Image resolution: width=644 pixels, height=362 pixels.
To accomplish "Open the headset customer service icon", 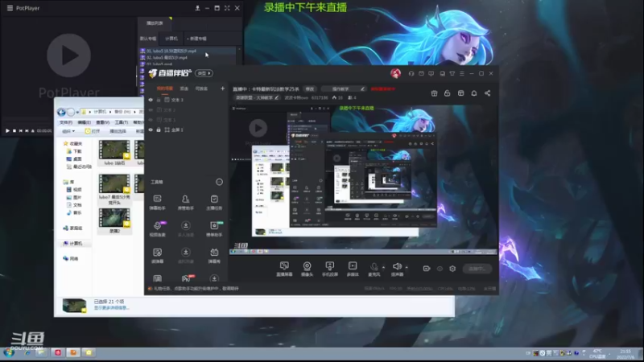I will (x=411, y=73).
